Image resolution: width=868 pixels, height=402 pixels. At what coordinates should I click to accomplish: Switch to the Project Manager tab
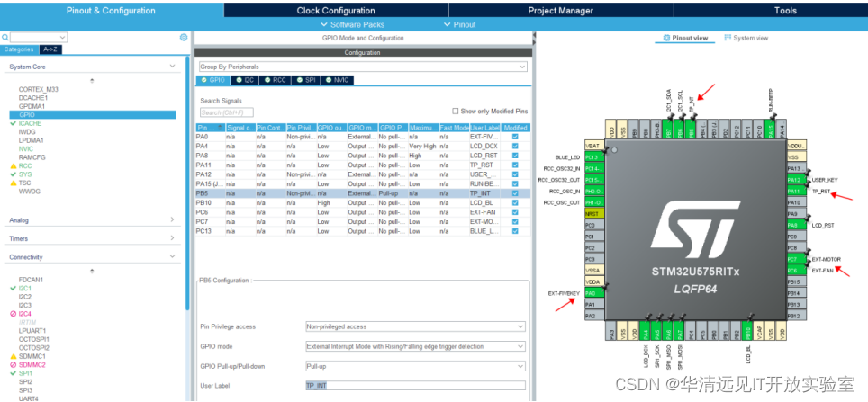click(x=561, y=10)
